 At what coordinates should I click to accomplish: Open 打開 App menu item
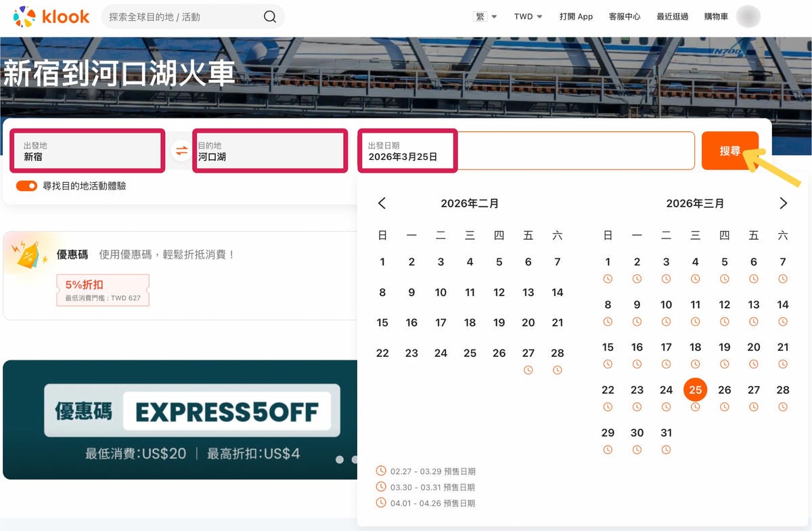coord(576,17)
